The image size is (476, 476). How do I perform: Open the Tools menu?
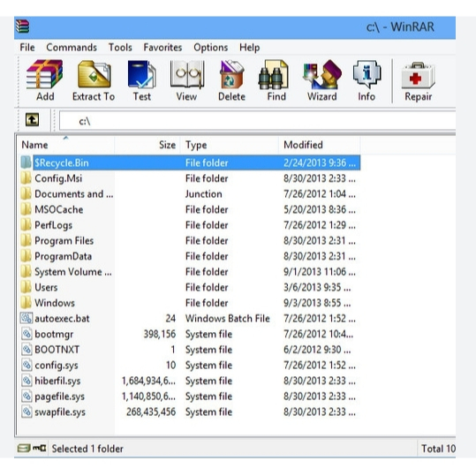click(120, 48)
